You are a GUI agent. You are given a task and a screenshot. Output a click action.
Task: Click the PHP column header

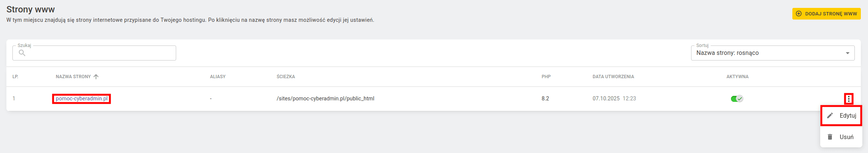click(546, 77)
